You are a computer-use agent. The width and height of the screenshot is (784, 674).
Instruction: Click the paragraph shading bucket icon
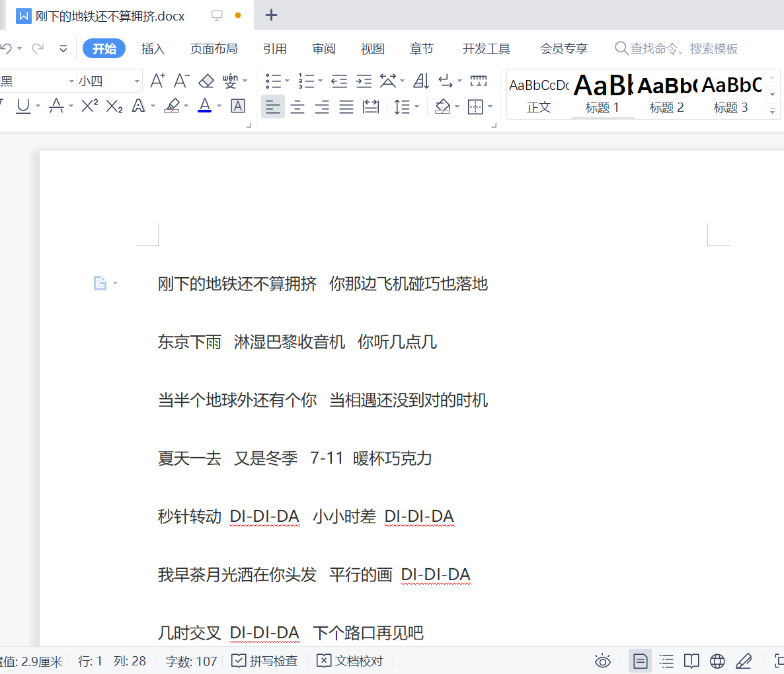coord(442,106)
